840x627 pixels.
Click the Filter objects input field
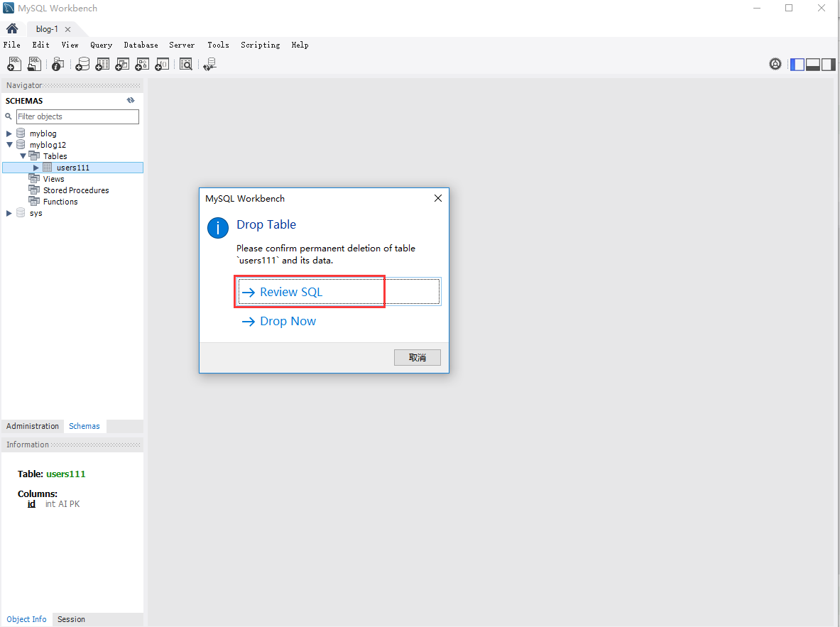tap(77, 116)
